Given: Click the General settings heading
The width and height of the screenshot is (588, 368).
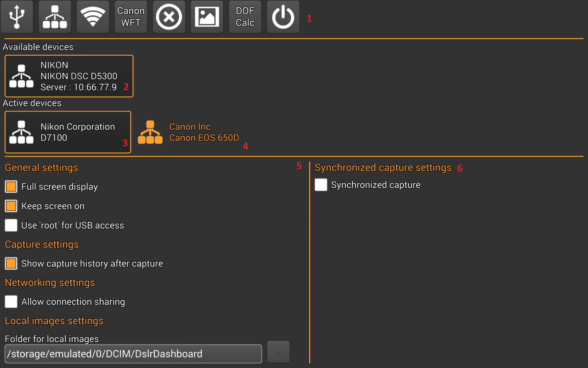Looking at the screenshot, I should [41, 167].
